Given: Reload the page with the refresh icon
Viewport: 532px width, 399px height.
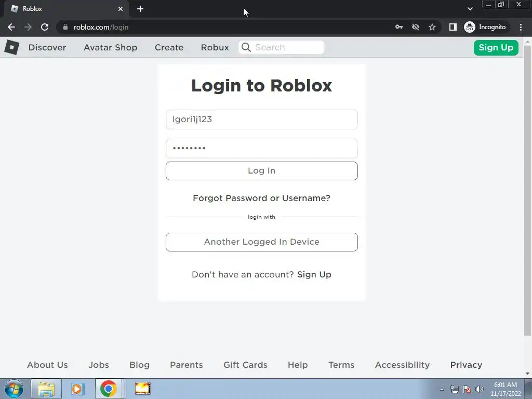Looking at the screenshot, I should (45, 27).
